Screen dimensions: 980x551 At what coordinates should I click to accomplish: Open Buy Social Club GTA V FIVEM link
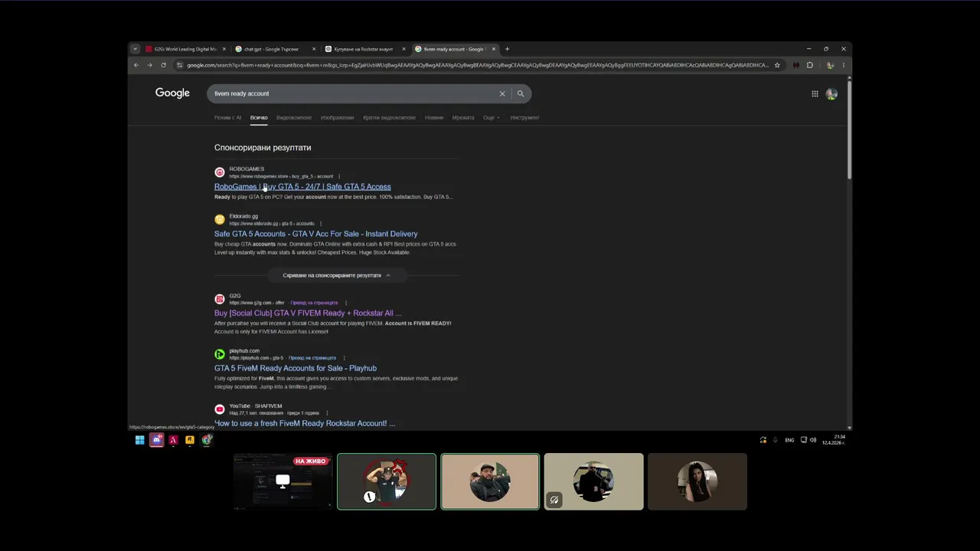click(308, 313)
